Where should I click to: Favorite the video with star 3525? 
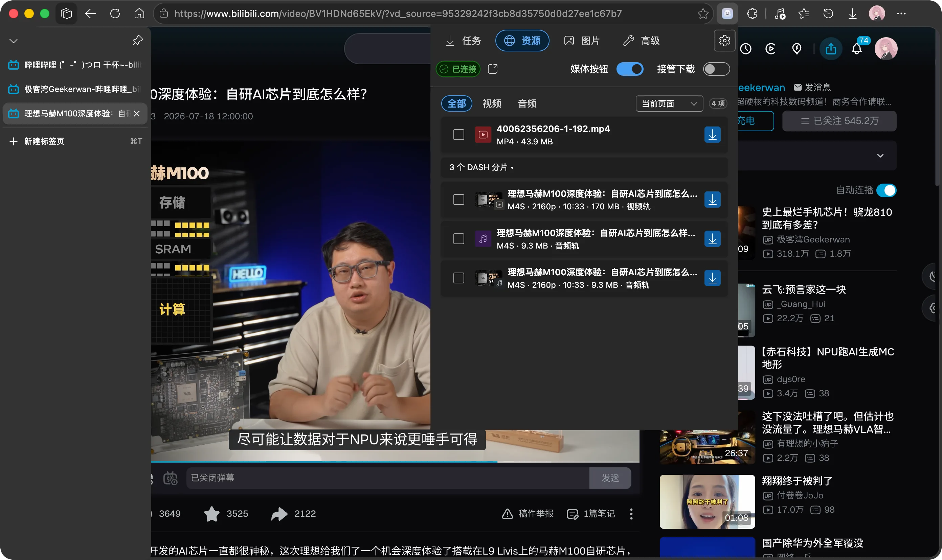(211, 514)
